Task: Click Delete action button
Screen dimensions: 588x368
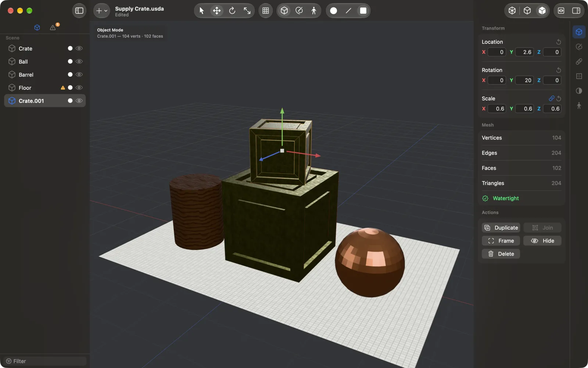Action: (501, 254)
